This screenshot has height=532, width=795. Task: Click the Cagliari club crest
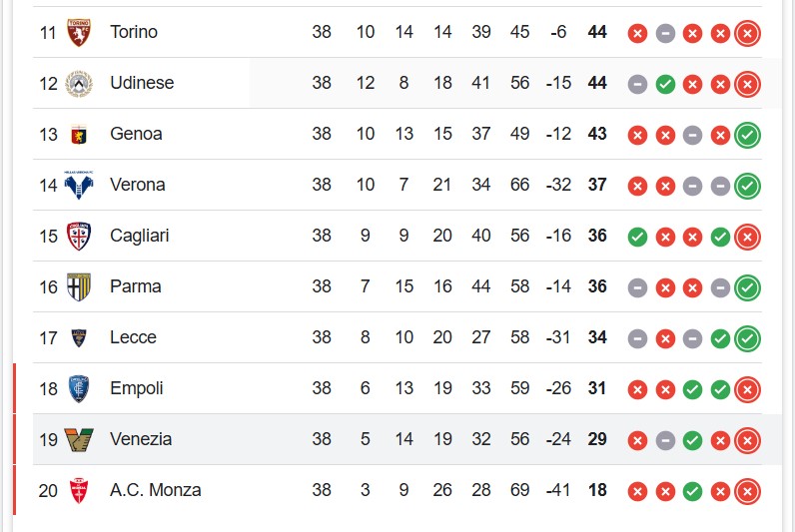click(79, 237)
